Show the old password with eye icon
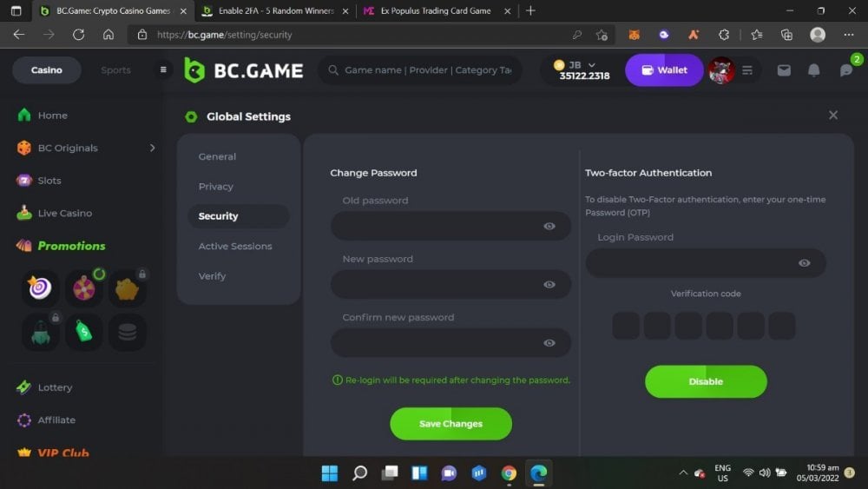The height and width of the screenshot is (489, 868). [x=549, y=226]
